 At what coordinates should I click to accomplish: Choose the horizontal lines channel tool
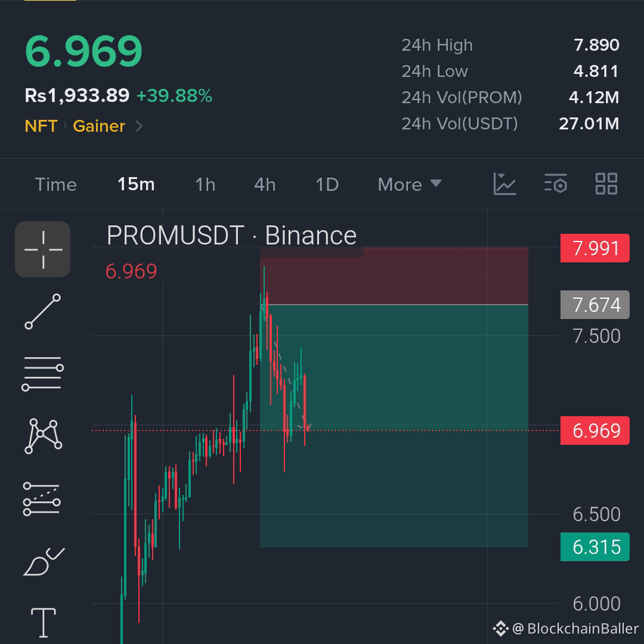[43, 373]
